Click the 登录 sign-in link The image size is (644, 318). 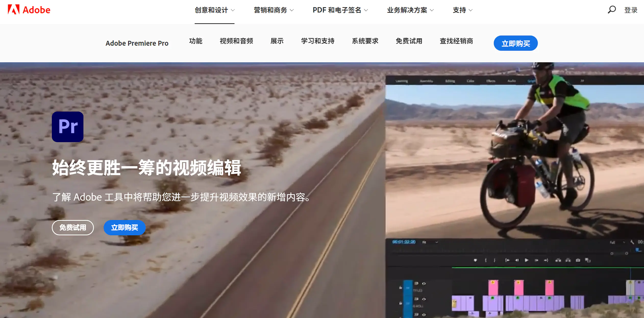click(x=631, y=10)
